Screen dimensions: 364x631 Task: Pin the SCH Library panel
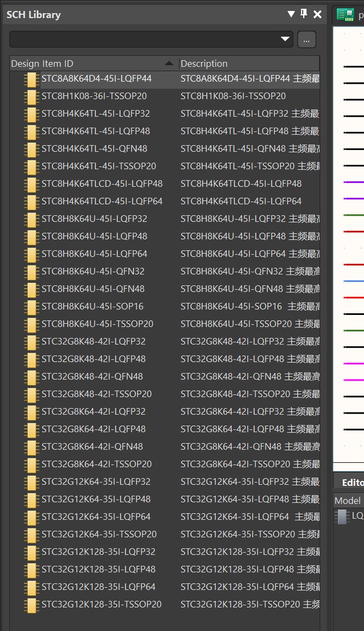304,14
